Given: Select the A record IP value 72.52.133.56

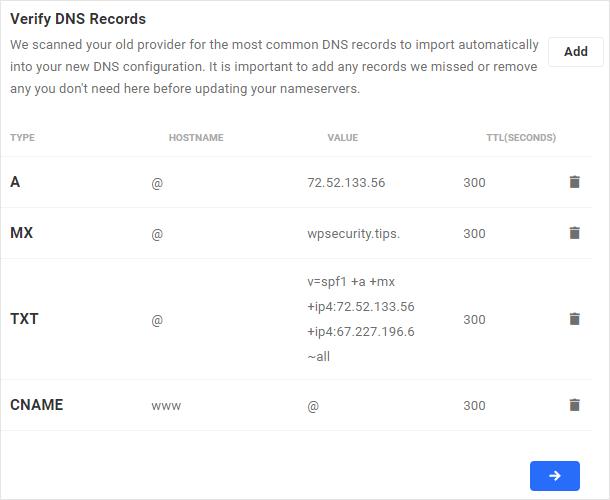Looking at the screenshot, I should 346,182.
